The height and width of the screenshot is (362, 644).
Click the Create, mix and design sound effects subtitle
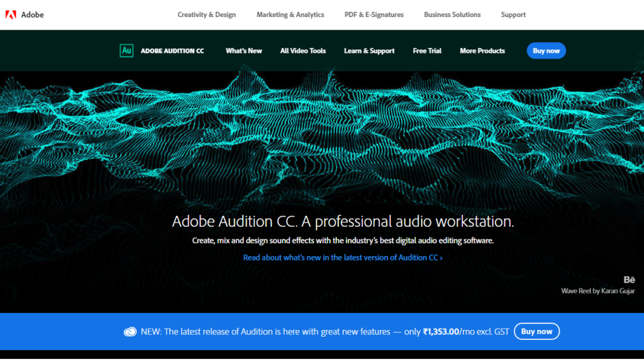[x=343, y=240]
